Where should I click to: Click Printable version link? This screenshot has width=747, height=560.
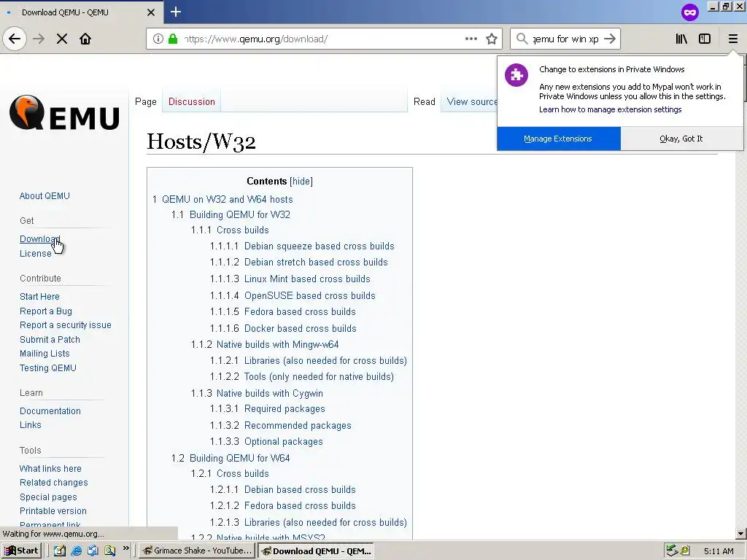click(x=53, y=511)
